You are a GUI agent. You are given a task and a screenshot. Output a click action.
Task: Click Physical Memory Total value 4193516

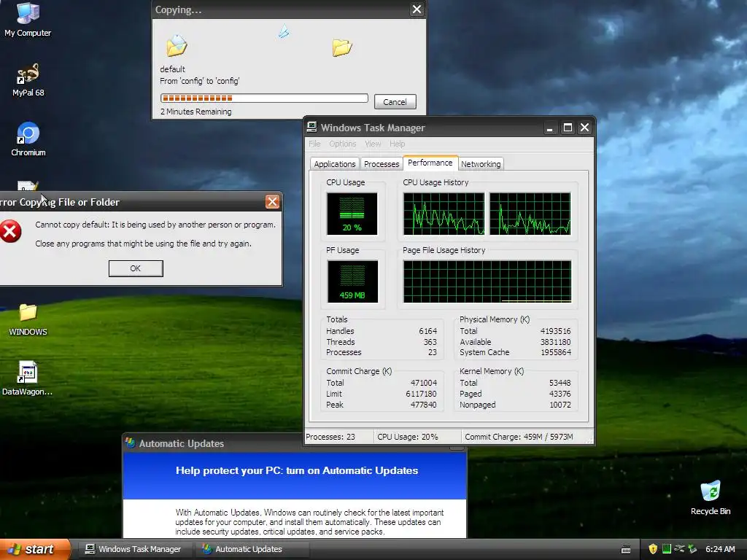point(555,331)
